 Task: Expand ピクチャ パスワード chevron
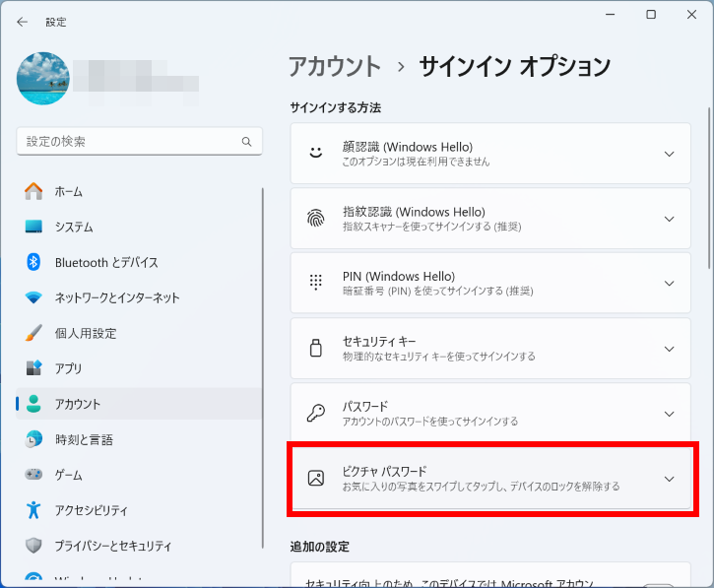pyautogui.click(x=669, y=479)
